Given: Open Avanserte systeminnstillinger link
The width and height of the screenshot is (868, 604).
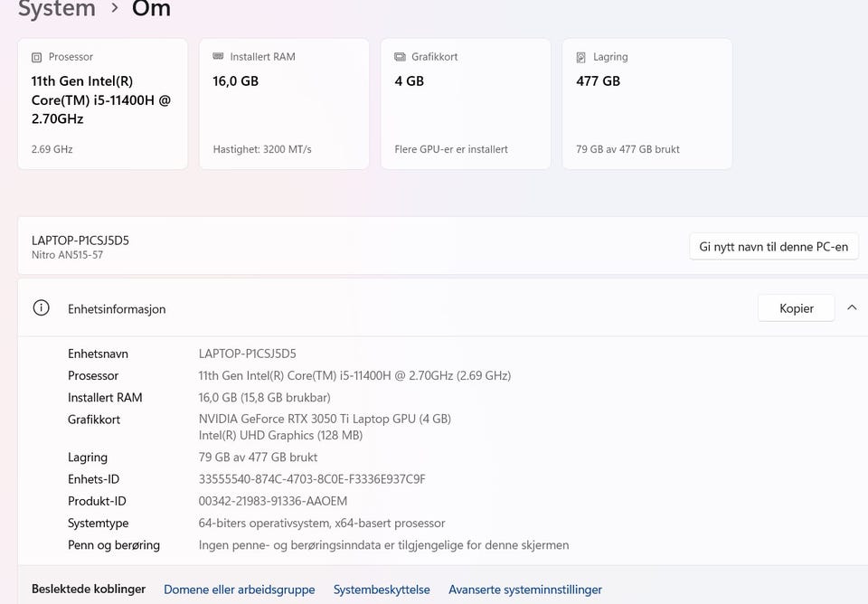Looking at the screenshot, I should 524,590.
